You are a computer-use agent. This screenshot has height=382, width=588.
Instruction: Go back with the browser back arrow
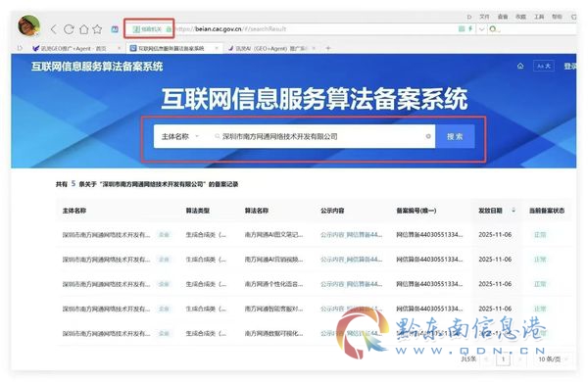(x=54, y=29)
